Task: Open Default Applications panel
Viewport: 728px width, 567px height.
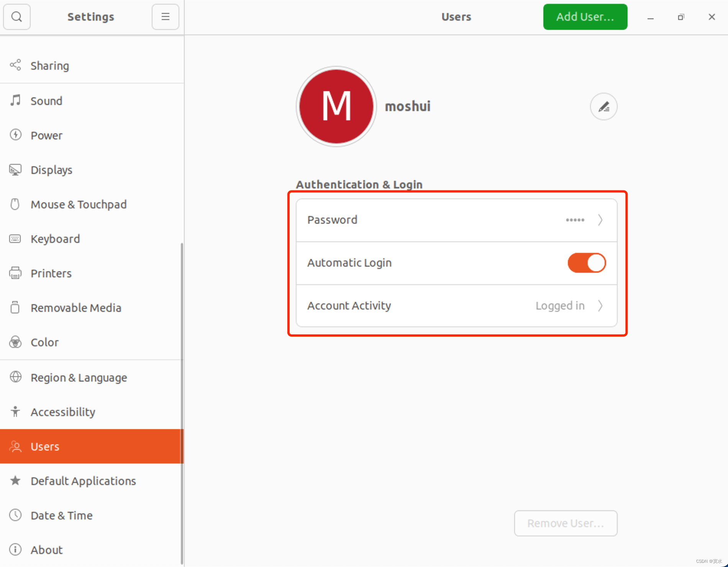Action: [92, 481]
